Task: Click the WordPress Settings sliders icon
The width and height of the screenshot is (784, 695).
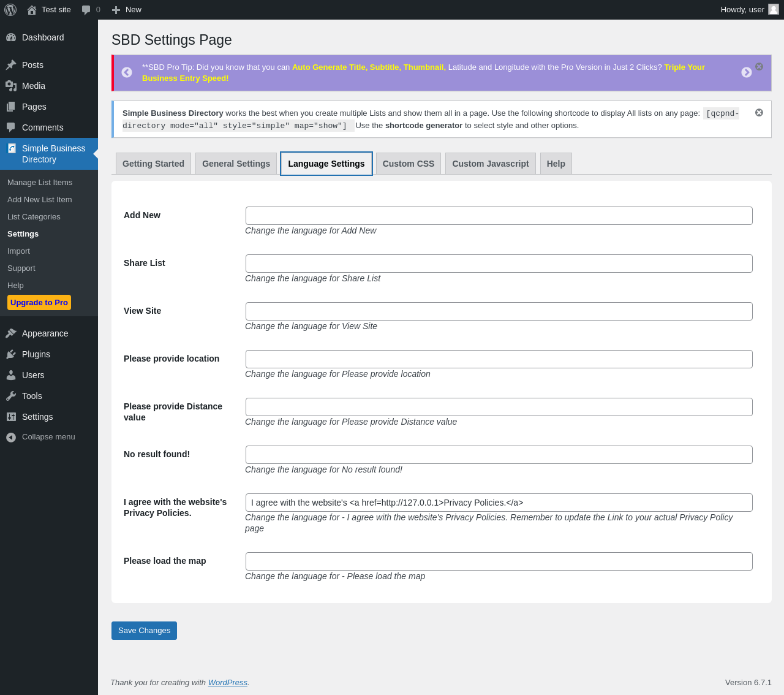Action: (11, 417)
